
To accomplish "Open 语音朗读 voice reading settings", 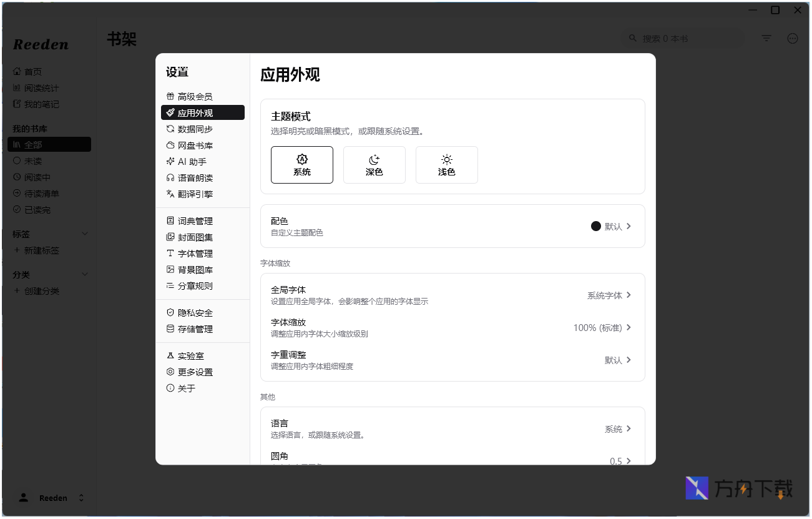I will click(195, 177).
